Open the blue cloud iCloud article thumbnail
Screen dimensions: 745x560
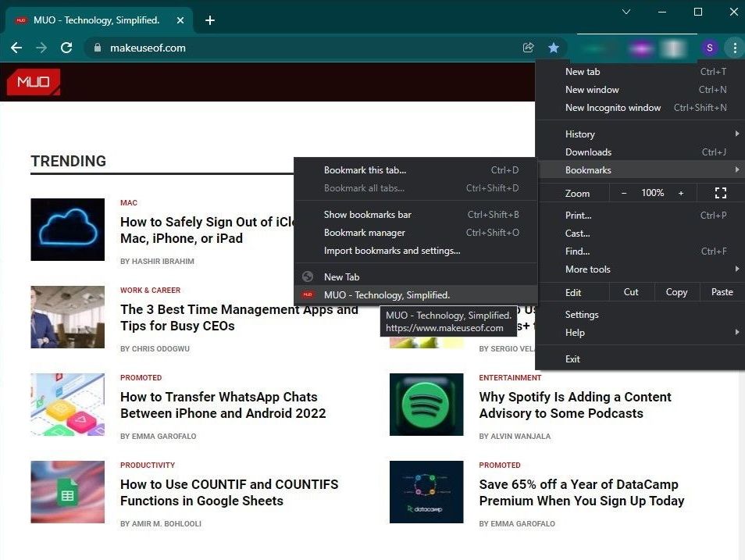tap(67, 229)
